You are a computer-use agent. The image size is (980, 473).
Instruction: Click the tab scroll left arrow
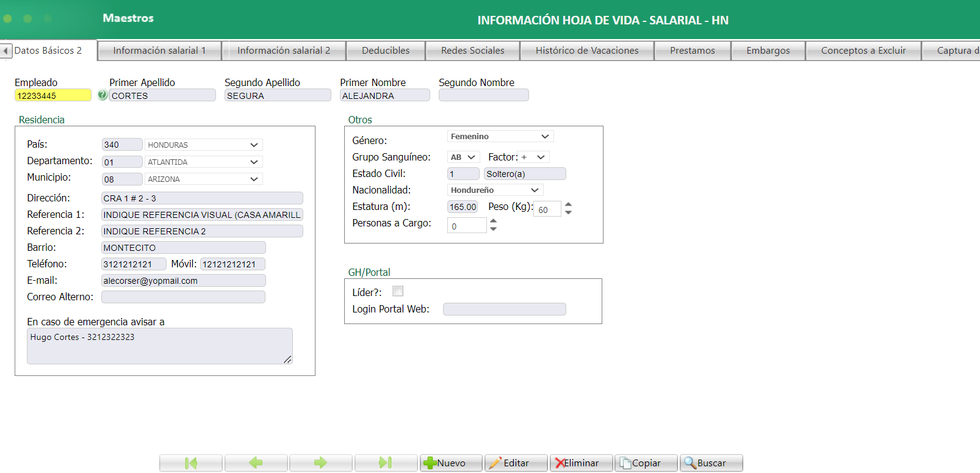(6, 51)
